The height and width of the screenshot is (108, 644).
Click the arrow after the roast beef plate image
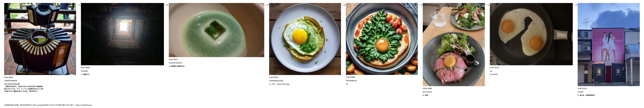coord(487,5)
